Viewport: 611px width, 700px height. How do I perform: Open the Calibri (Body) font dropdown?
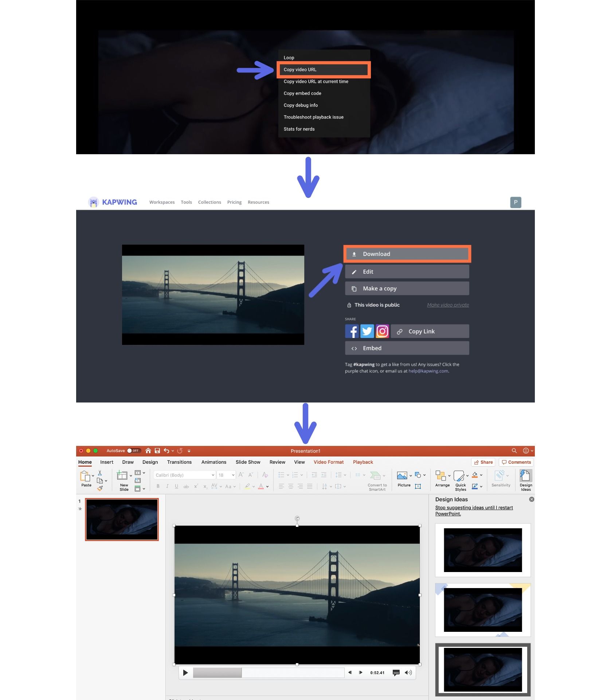[213, 475]
